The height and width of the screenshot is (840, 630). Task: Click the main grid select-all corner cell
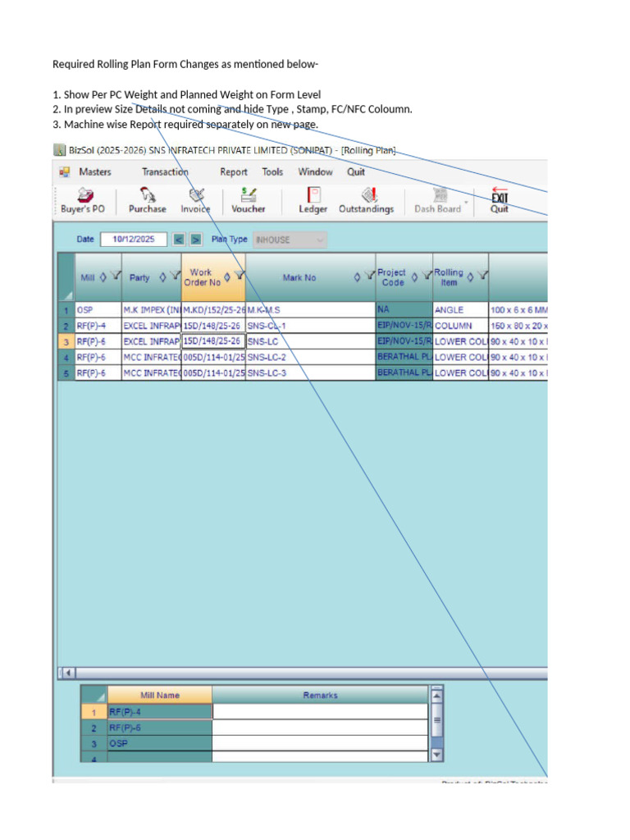coord(66,277)
